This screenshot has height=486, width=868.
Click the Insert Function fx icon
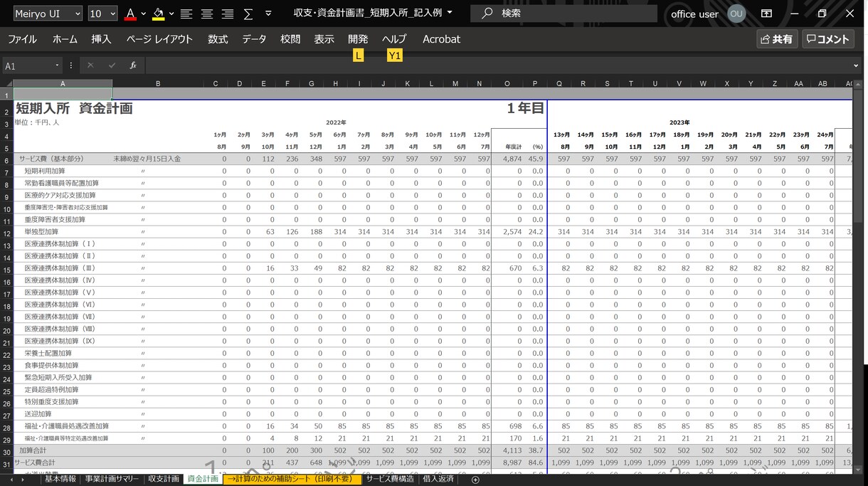pyautogui.click(x=133, y=65)
